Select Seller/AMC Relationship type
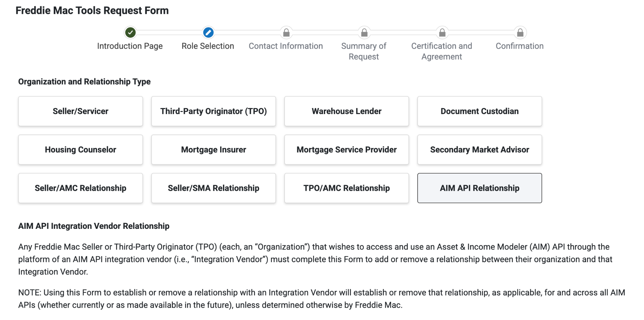This screenshot has height=320, width=644. pos(80,188)
